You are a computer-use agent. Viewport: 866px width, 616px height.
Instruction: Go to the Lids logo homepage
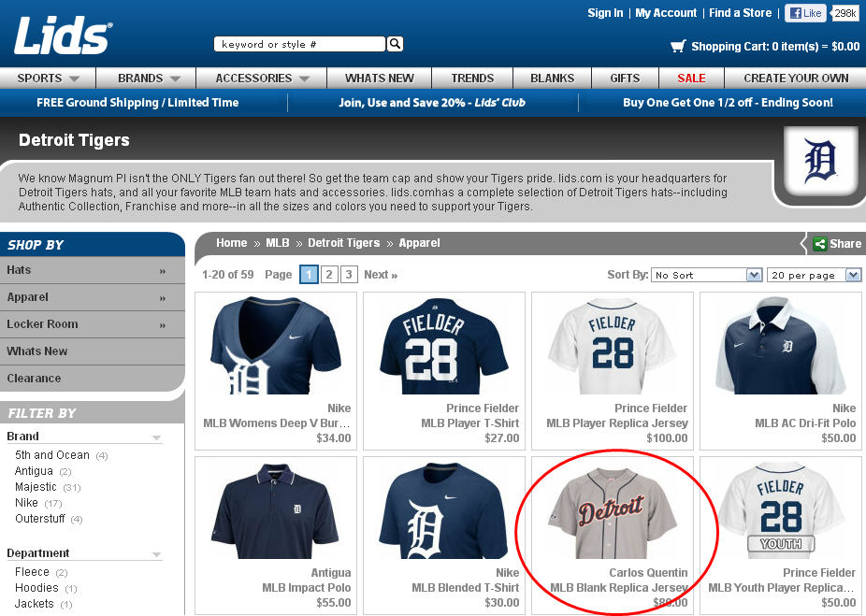(x=63, y=36)
